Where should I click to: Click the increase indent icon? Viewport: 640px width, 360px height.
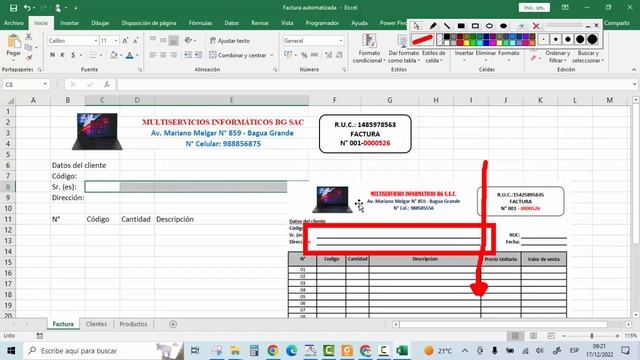198,55
